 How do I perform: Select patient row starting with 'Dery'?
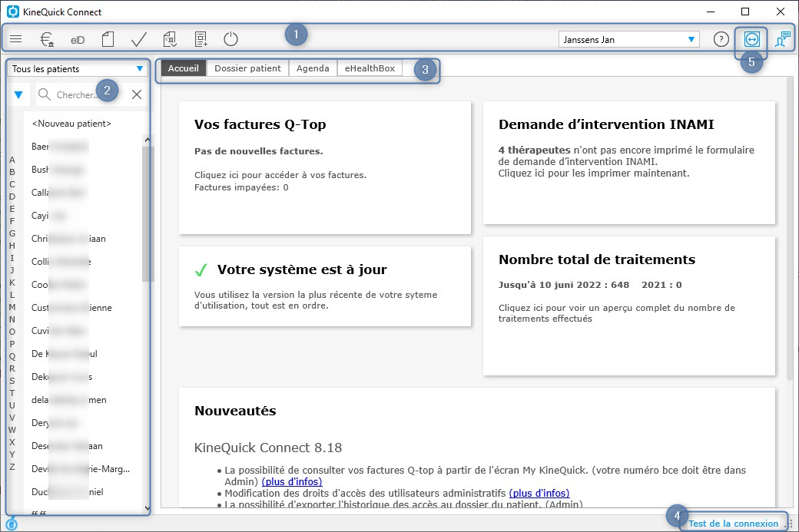(83, 422)
